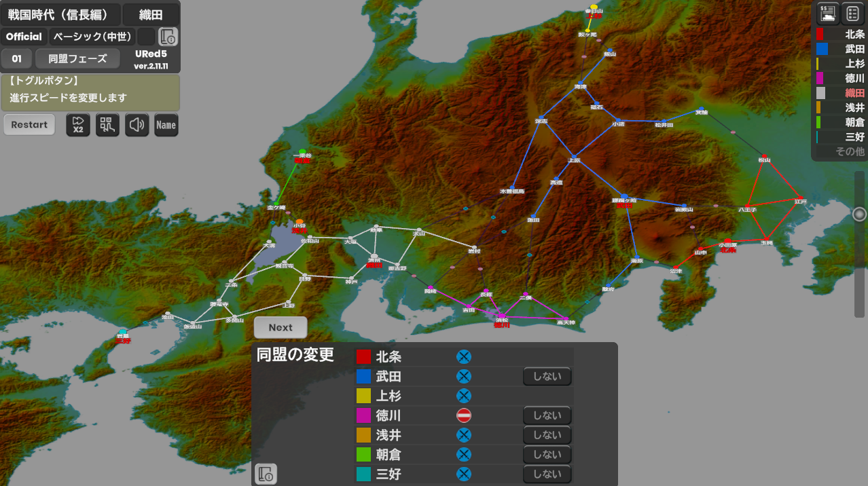
Task: Open the list view icon above faction list
Action: [852, 13]
